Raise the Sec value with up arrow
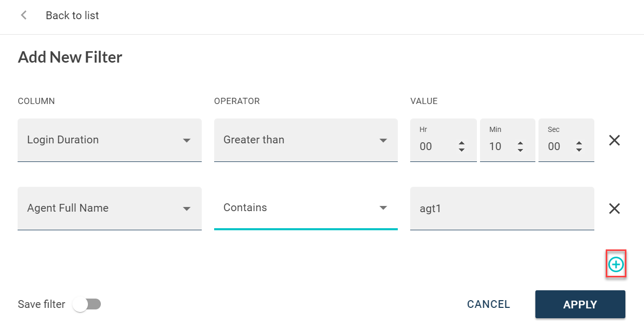 579,143
